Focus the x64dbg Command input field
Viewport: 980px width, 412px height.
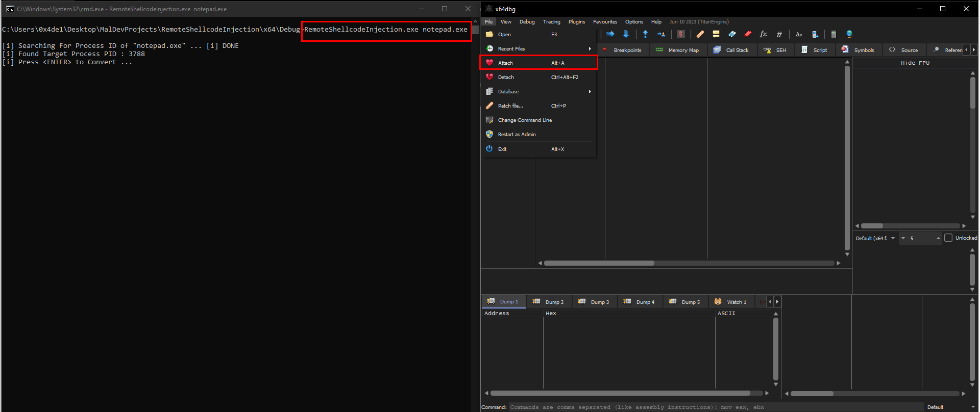point(716,407)
